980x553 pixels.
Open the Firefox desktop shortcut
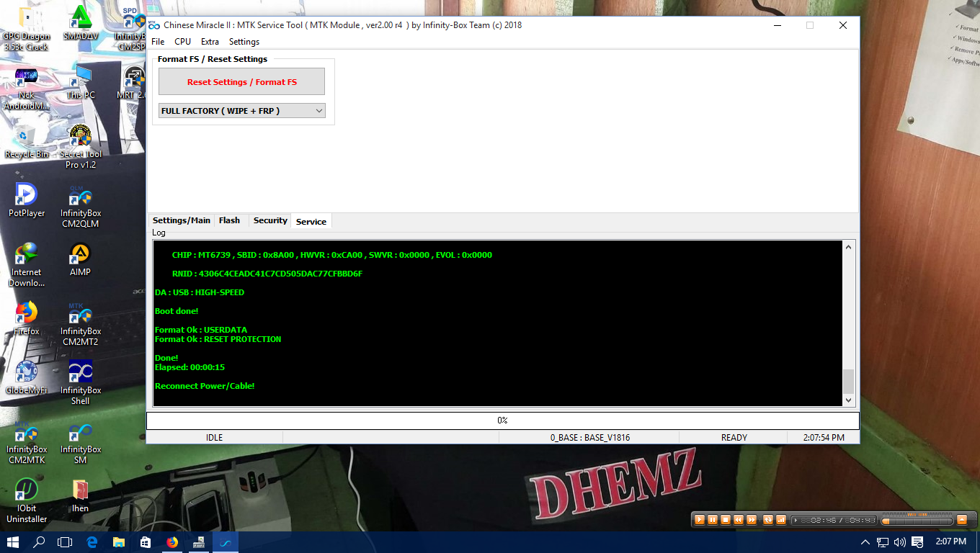[27, 318]
